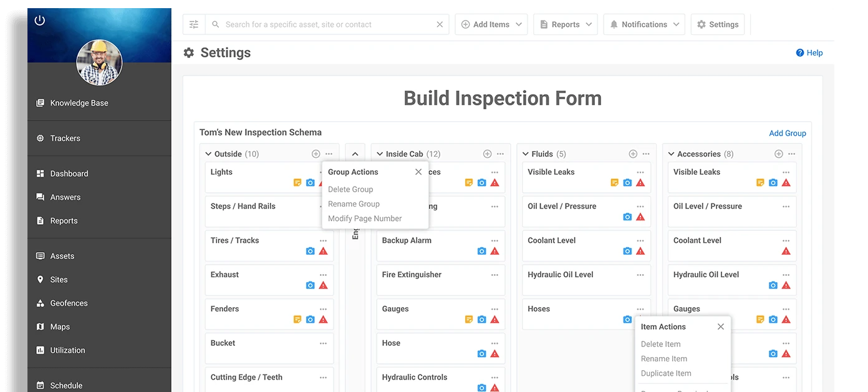Open the ellipsis menu for the Bucket item

pos(323,343)
